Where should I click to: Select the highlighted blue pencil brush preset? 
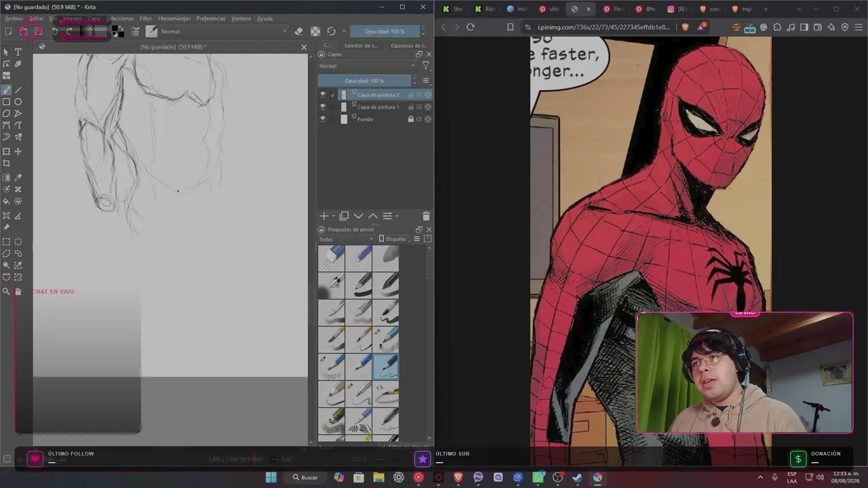point(385,367)
